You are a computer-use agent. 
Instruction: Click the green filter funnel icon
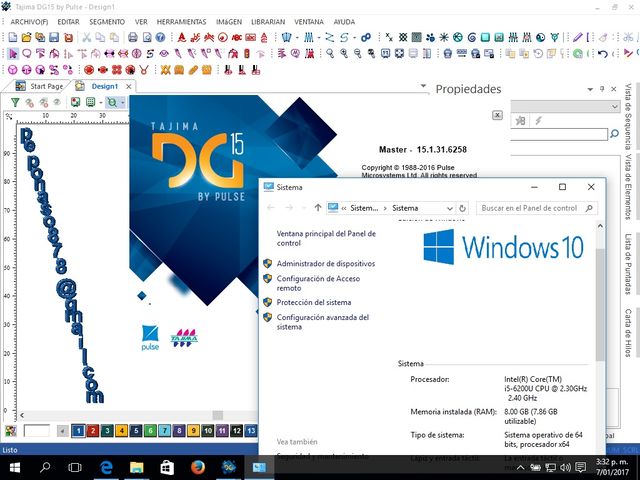15,102
